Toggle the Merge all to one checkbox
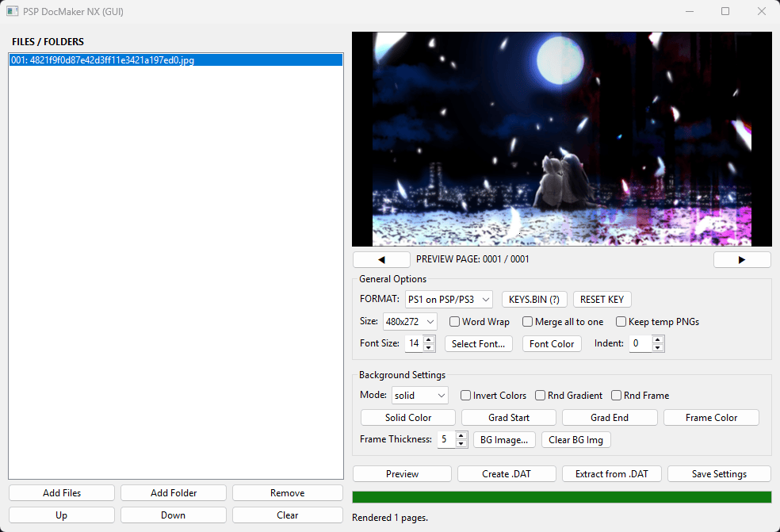This screenshot has height=532, width=780. point(527,321)
